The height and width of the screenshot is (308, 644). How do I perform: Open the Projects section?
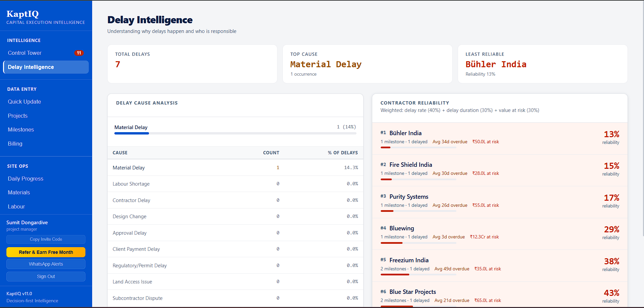pos(18,116)
